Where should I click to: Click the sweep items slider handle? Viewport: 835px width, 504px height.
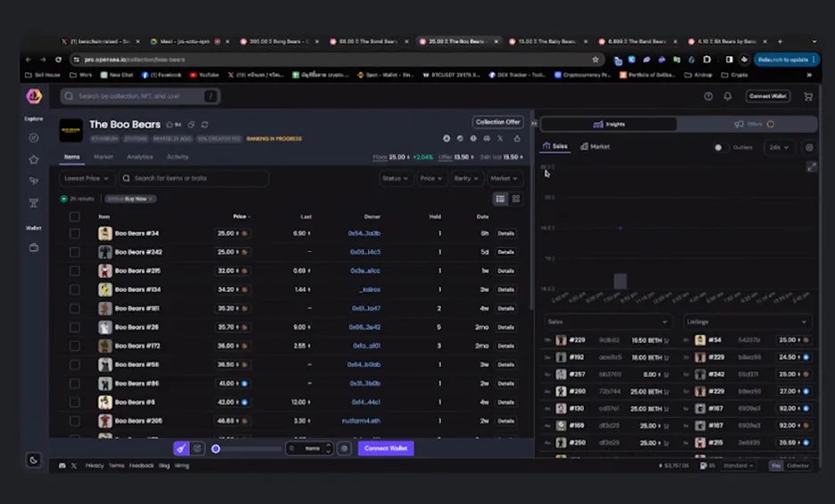[216, 449]
